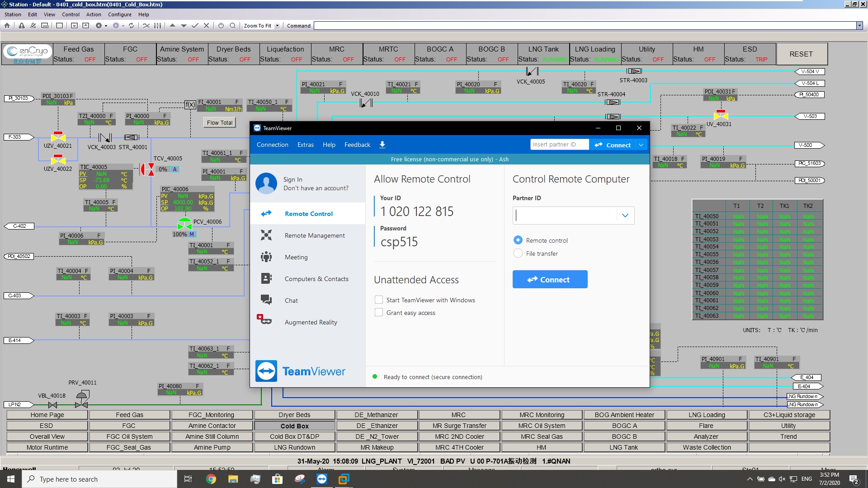868x488 pixels.
Task: Check the Grant easy access checkbox
Action: coord(379,312)
